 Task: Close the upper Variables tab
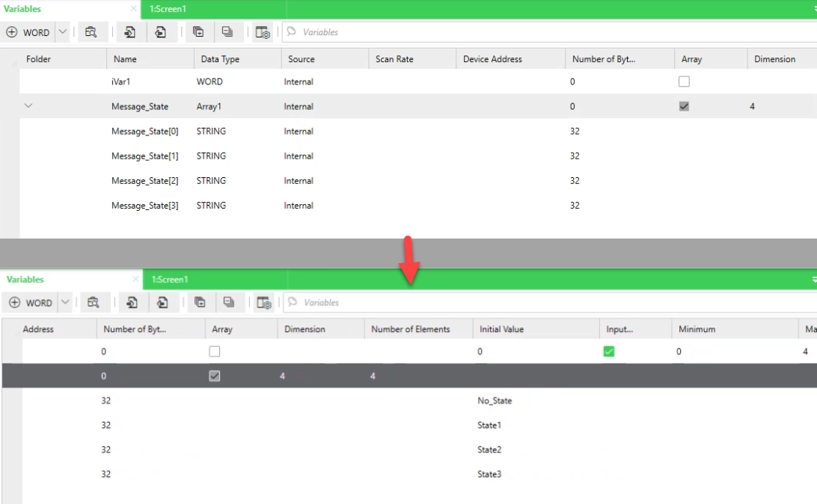pos(133,9)
